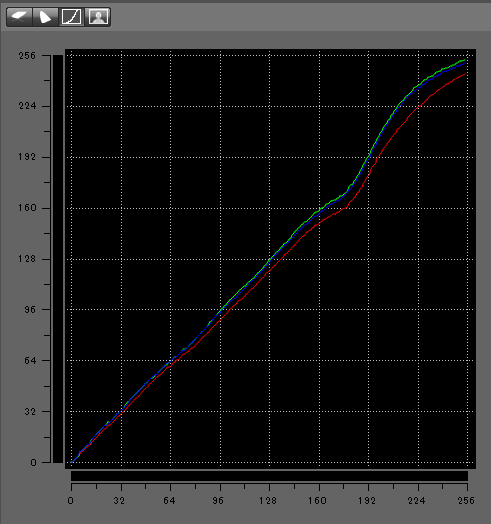Click the red curve's top-right endpoint

465,74
